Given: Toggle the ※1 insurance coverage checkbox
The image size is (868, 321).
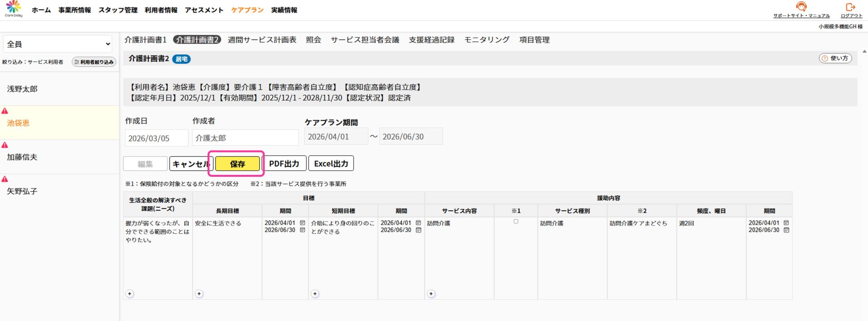Looking at the screenshot, I should click(x=516, y=222).
